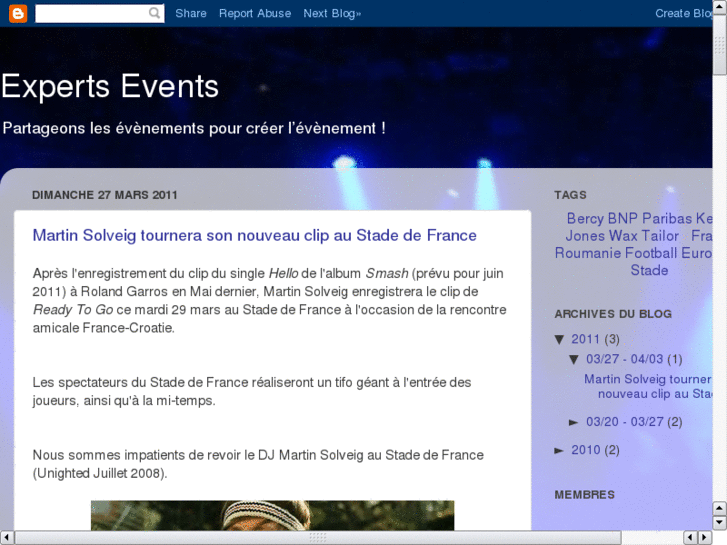Click the DIMANCHE 27 MARS 2011 date header
This screenshot has width=727, height=545.
tap(105, 195)
